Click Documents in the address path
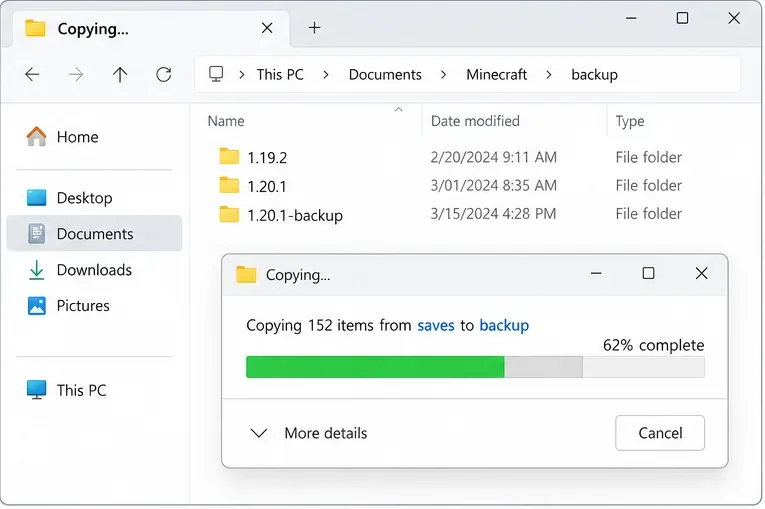765x509 pixels. pyautogui.click(x=385, y=75)
